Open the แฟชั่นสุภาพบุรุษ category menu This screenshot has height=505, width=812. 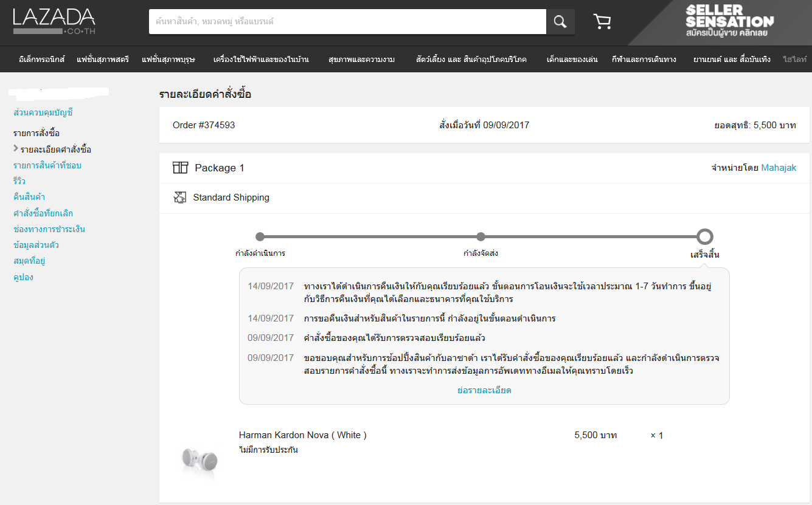[x=168, y=60]
